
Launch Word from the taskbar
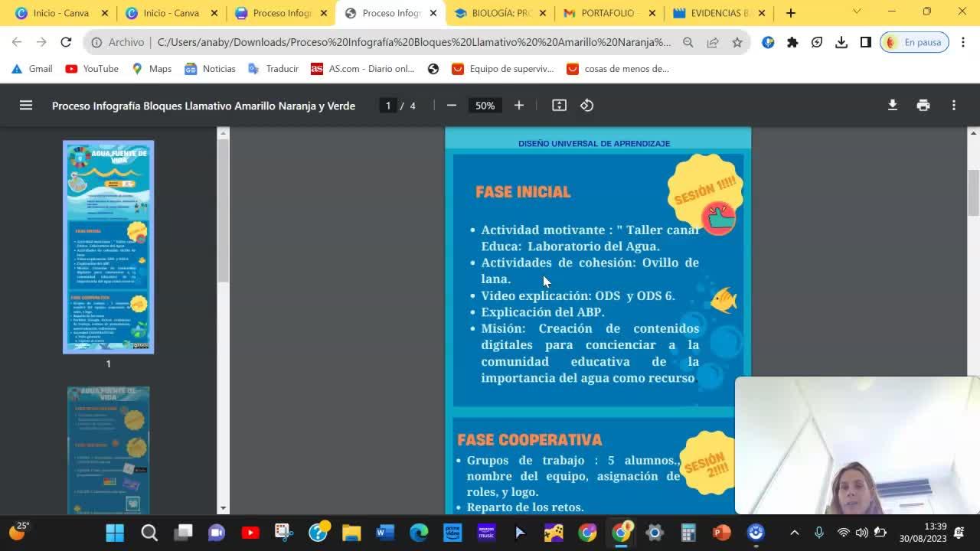pyautogui.click(x=385, y=533)
